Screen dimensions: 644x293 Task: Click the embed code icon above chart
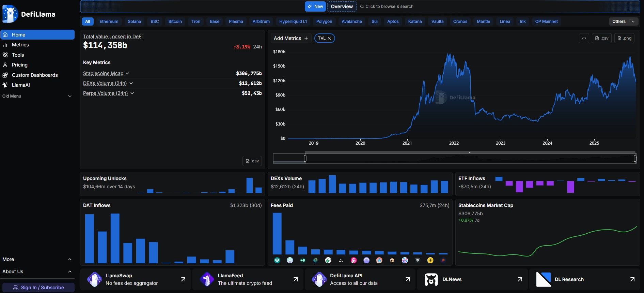tap(584, 38)
